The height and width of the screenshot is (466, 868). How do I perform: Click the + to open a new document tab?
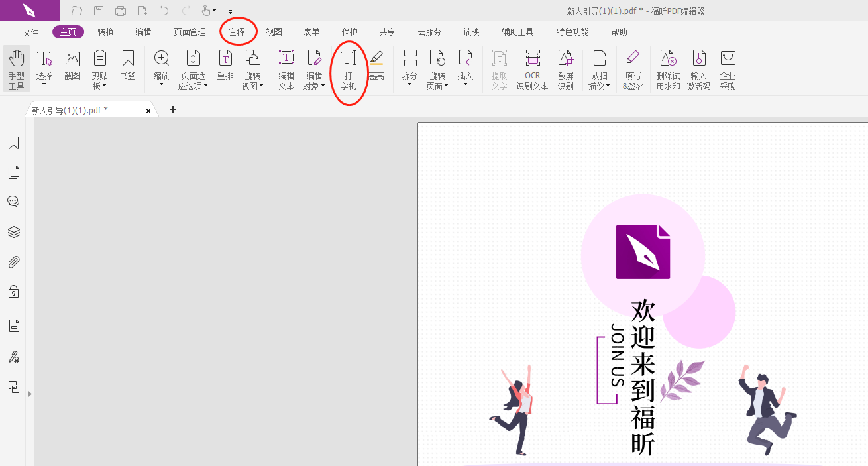(173, 109)
